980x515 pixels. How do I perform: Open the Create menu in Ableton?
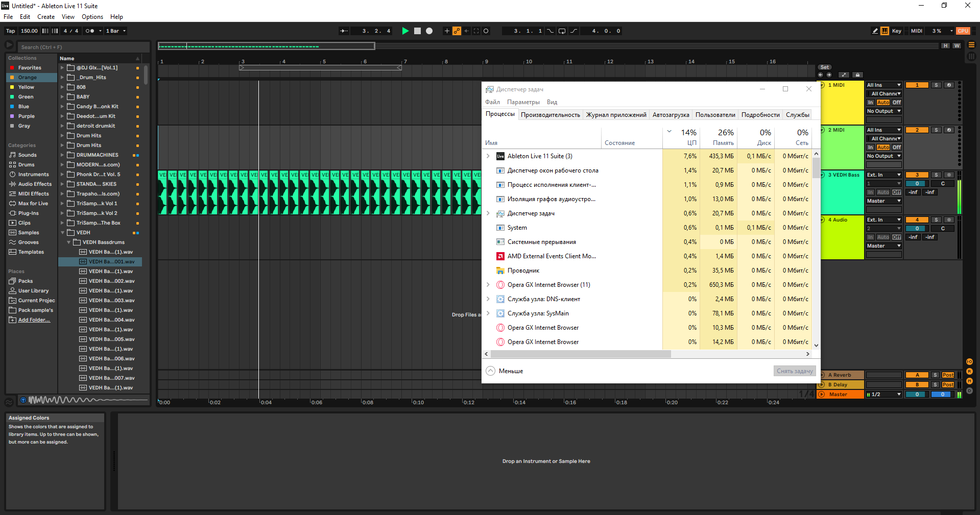tap(46, 17)
